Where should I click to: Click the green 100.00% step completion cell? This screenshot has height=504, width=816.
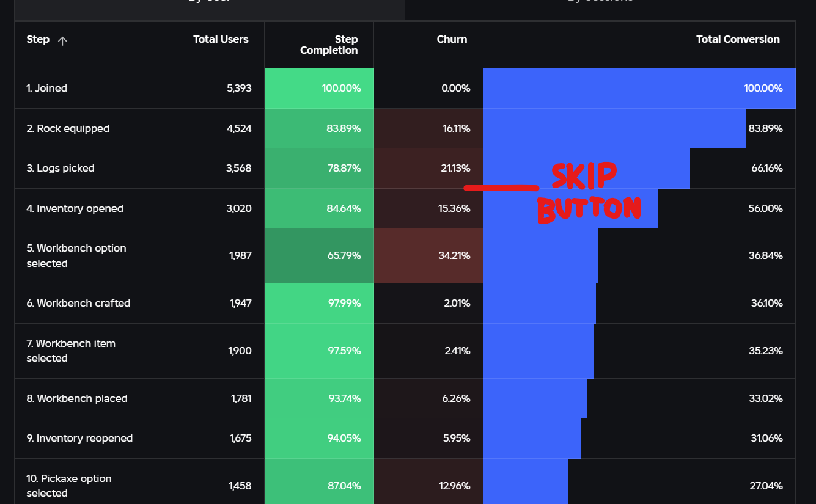(319, 88)
